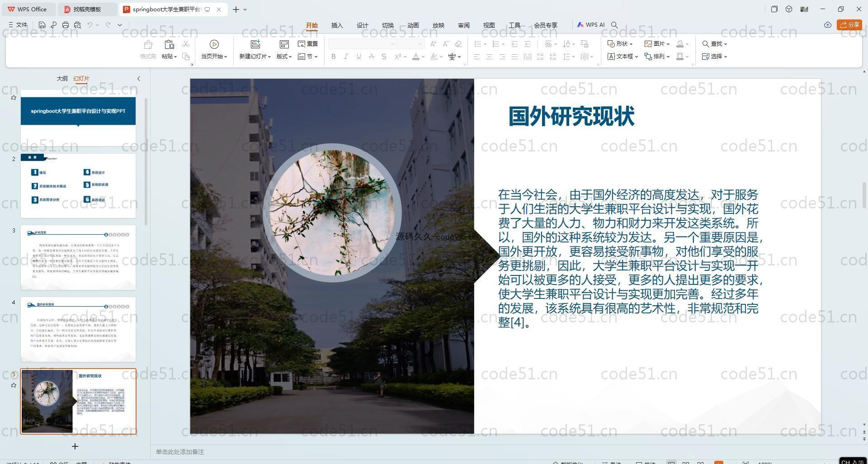The height and width of the screenshot is (464, 868).
Task: Click the WPS AI button
Action: 591,25
